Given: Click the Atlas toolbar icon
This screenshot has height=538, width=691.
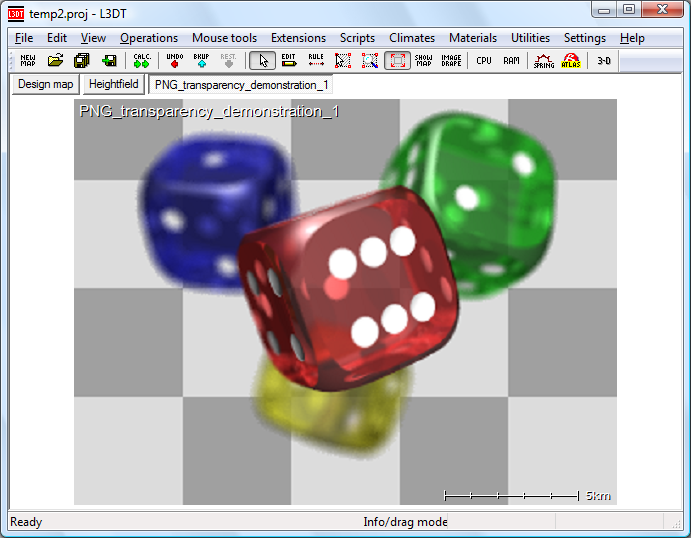Looking at the screenshot, I should point(571,60).
